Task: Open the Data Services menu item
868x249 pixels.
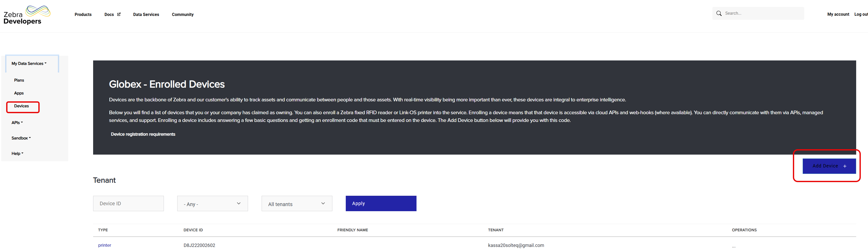Action: tap(146, 14)
